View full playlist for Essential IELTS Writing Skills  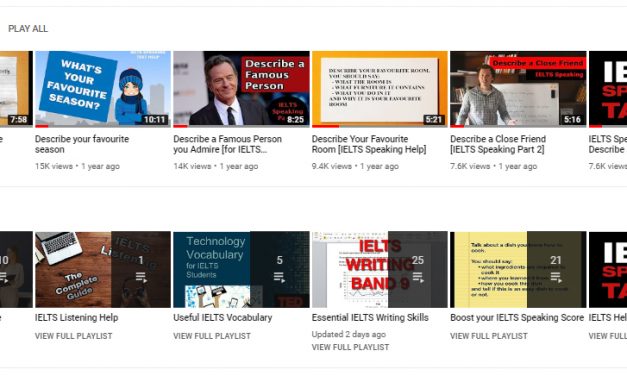[x=350, y=347]
